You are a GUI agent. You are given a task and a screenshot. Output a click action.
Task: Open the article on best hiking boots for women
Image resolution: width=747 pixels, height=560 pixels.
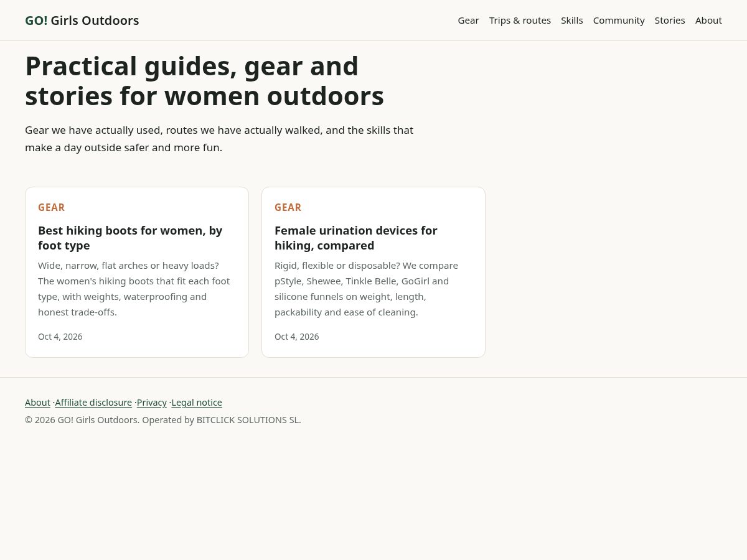point(130,238)
